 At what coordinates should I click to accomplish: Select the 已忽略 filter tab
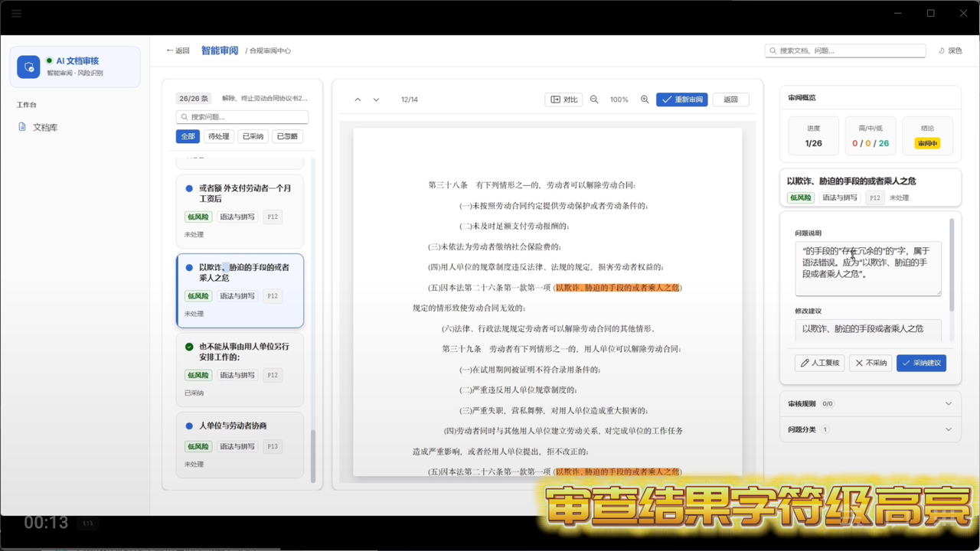tap(287, 136)
